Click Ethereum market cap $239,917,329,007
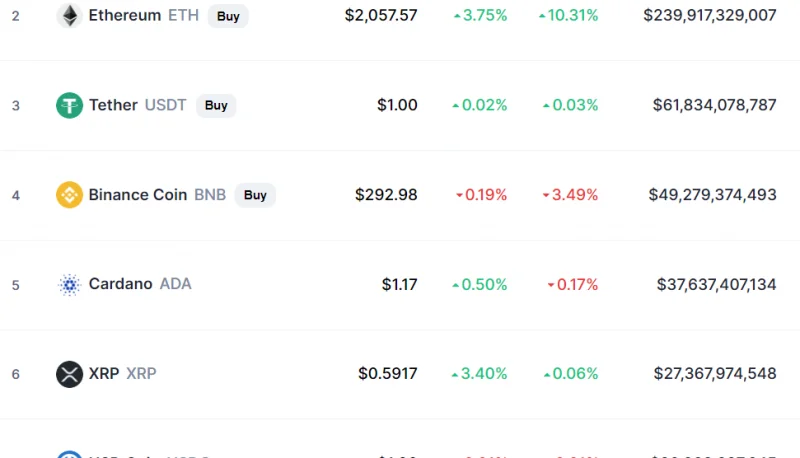 click(710, 15)
